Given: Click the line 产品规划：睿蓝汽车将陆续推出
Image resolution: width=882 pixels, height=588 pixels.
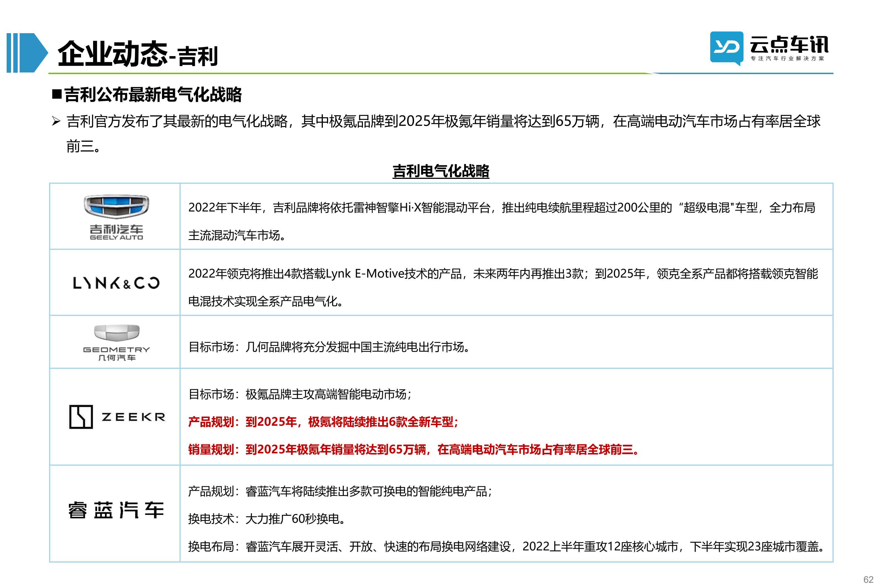Looking at the screenshot, I should [x=340, y=491].
